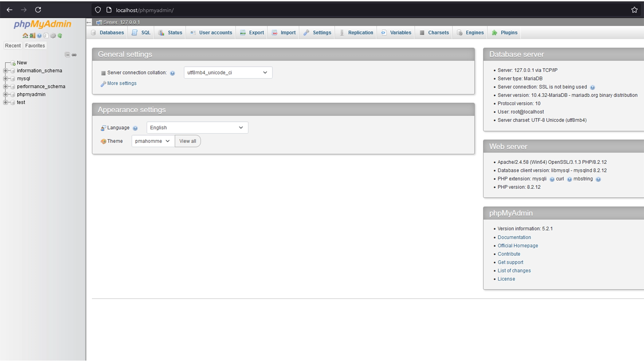Image resolution: width=644 pixels, height=362 pixels.
Task: Click the Collapse all icon in navigation tree
Action: 67,55
